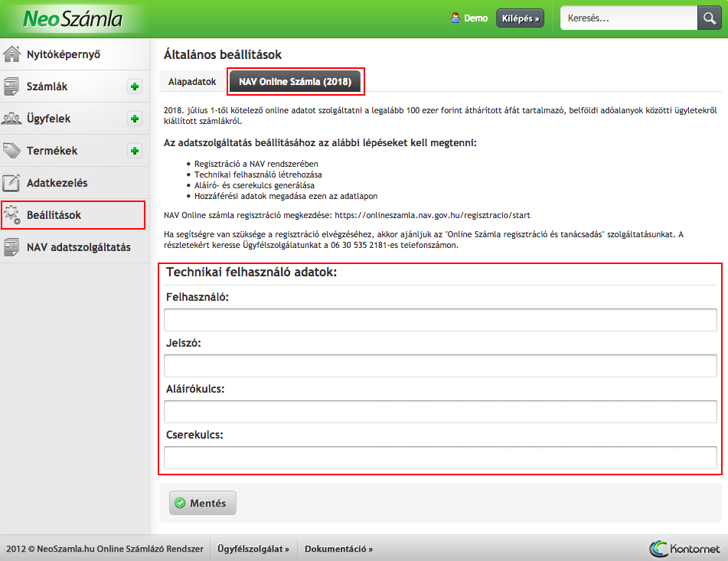Click the Kontornet logo in footer
The height and width of the screenshot is (561, 728).
tap(684, 549)
